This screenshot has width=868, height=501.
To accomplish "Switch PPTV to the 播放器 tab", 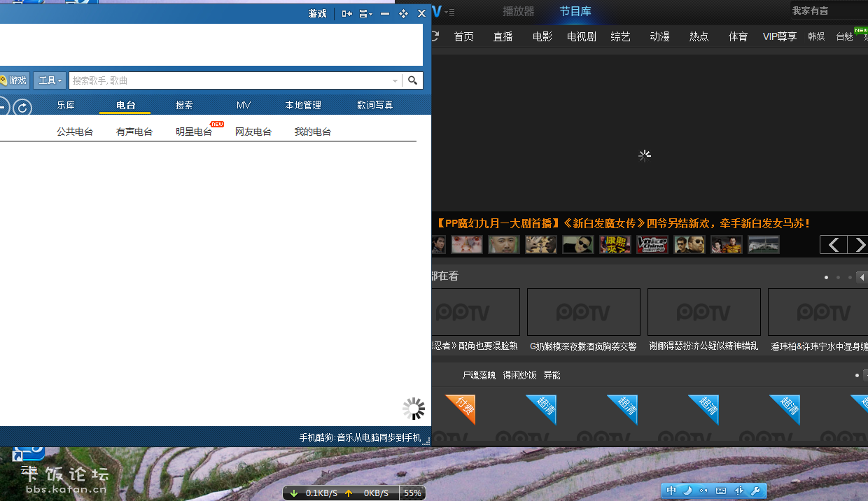I will 519,11.
